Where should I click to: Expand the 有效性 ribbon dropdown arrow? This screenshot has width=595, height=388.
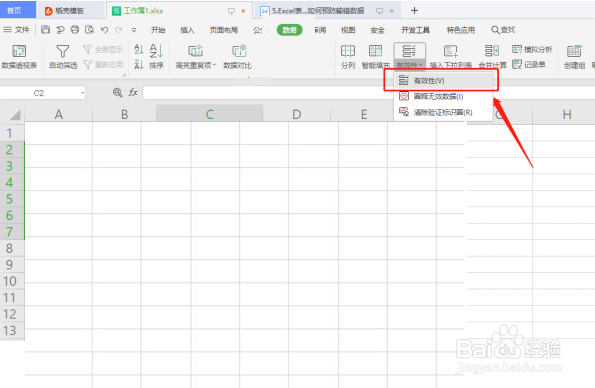[x=421, y=65]
